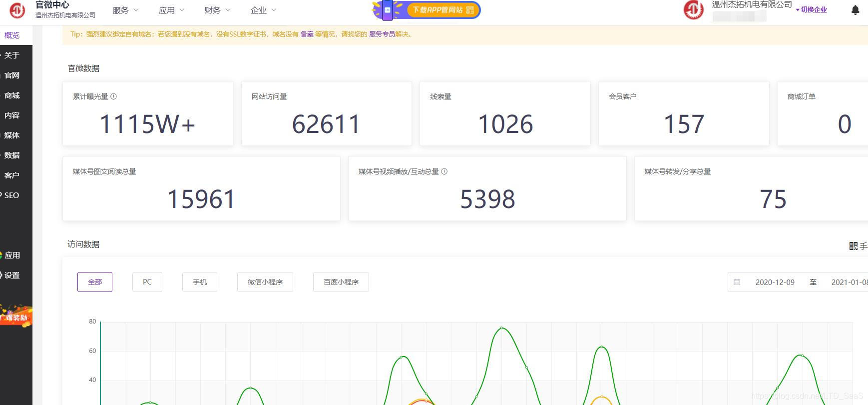Click the company avatar near account name
Viewport: 868px width, 405px height.
pyautogui.click(x=693, y=10)
